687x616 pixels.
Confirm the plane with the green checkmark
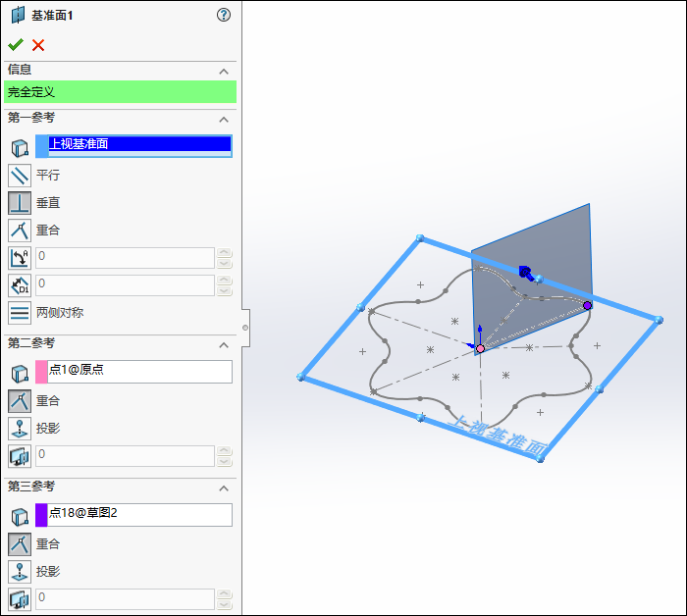(x=16, y=45)
